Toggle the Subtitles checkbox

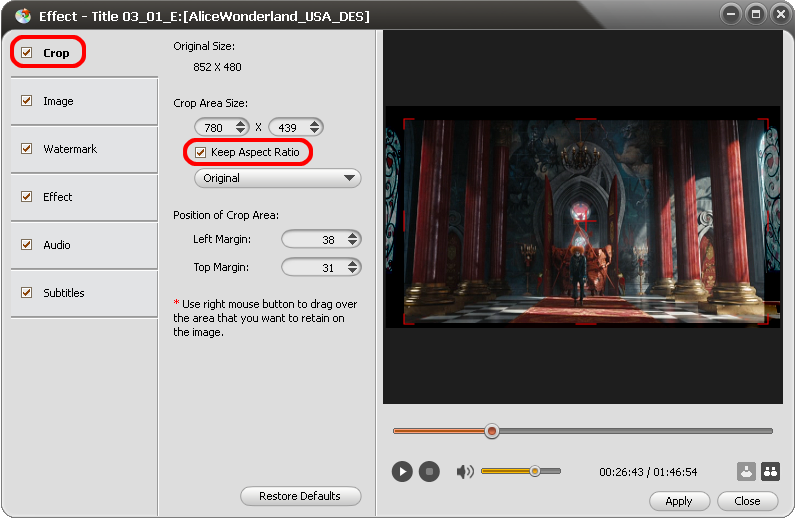coord(26,293)
